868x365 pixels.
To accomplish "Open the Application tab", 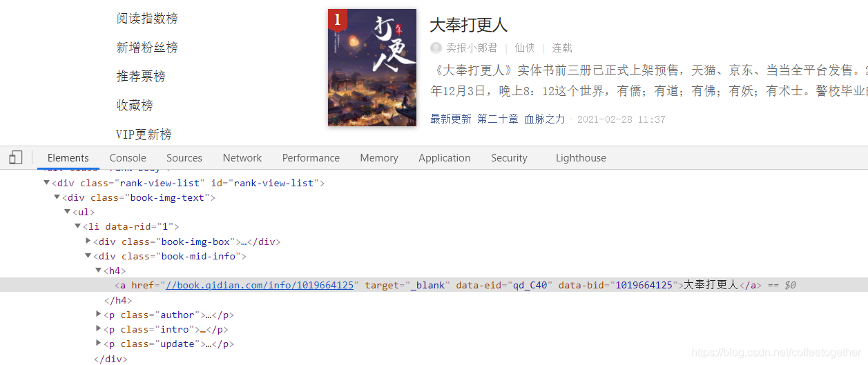I will [x=444, y=158].
